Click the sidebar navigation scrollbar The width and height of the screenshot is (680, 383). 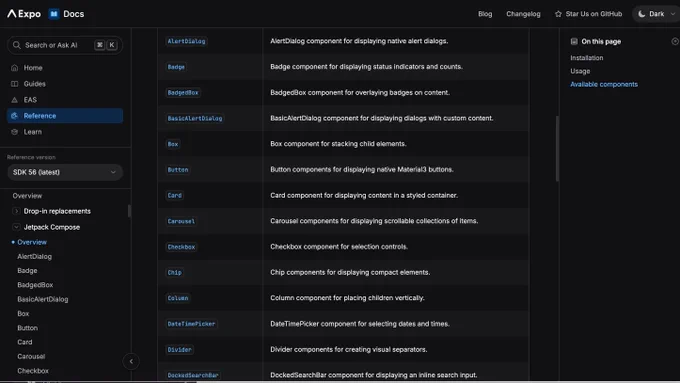coord(129,211)
